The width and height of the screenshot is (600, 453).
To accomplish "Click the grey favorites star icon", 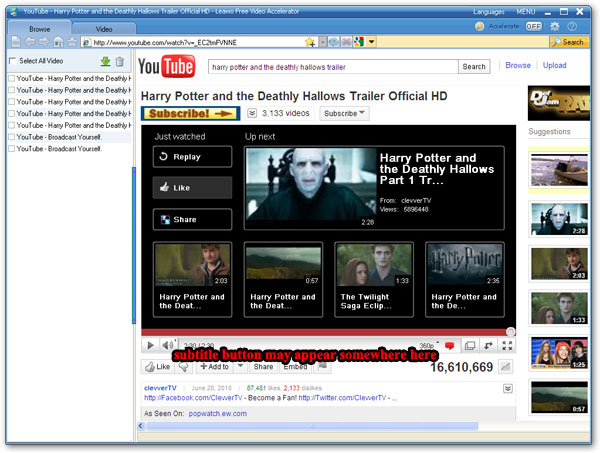I will coord(72,42).
